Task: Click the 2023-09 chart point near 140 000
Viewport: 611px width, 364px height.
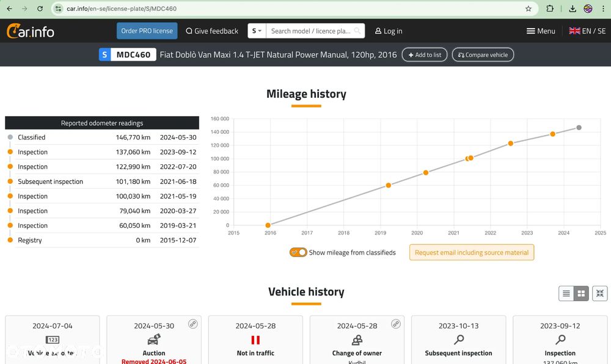Action: pyautogui.click(x=552, y=134)
